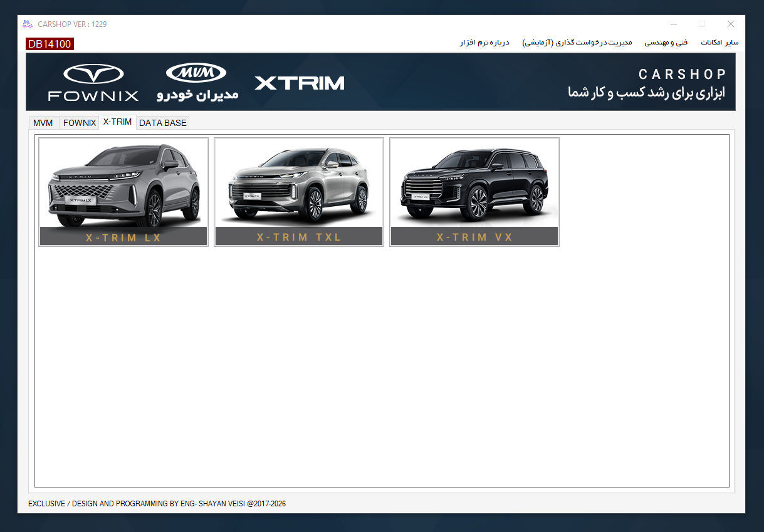764x532 pixels.
Task: Click the FOWNIX logo in banner
Action: pos(93,82)
